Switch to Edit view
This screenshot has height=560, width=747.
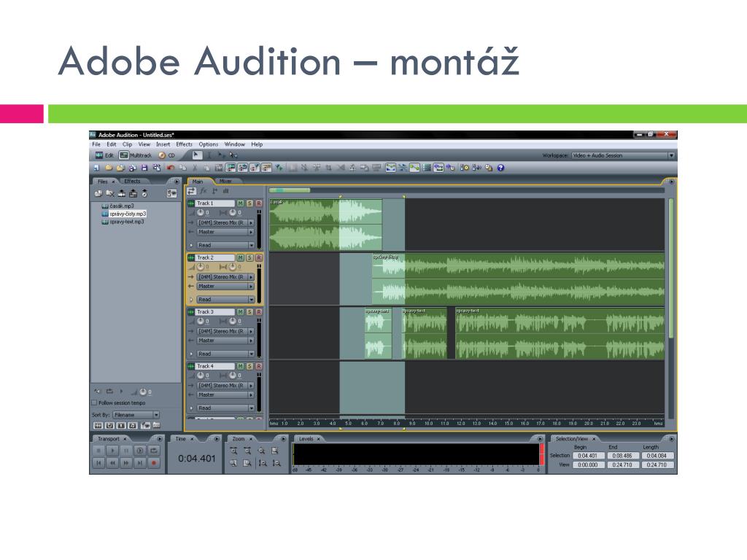tap(104, 155)
